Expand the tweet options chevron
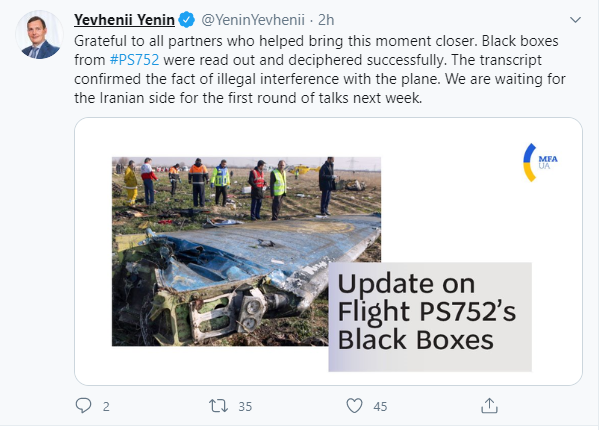 (573, 19)
